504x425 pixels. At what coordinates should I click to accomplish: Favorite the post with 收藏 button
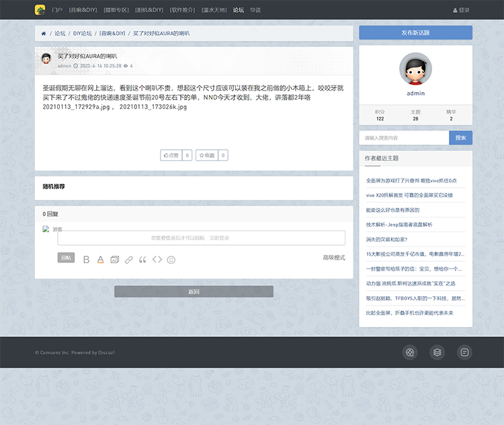point(207,156)
